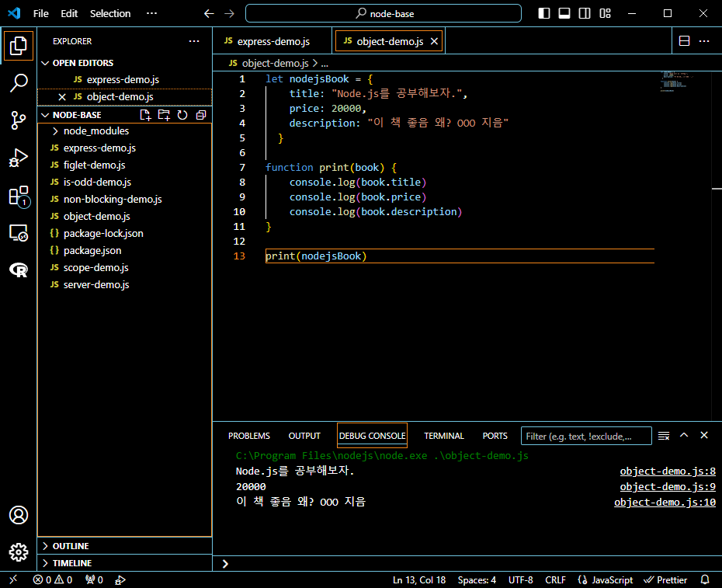This screenshot has height=588, width=722.
Task: Maximize the panel size chevron
Action: pos(684,435)
